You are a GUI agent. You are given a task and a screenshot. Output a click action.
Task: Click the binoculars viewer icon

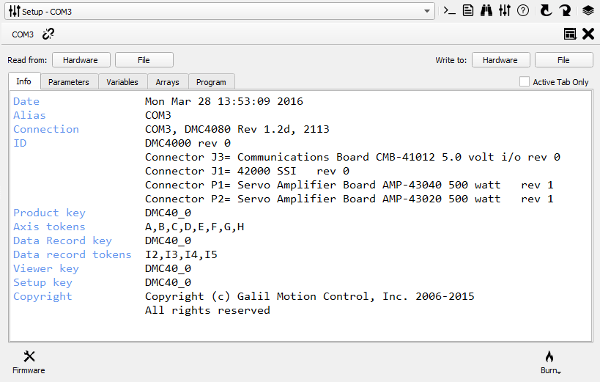486,10
